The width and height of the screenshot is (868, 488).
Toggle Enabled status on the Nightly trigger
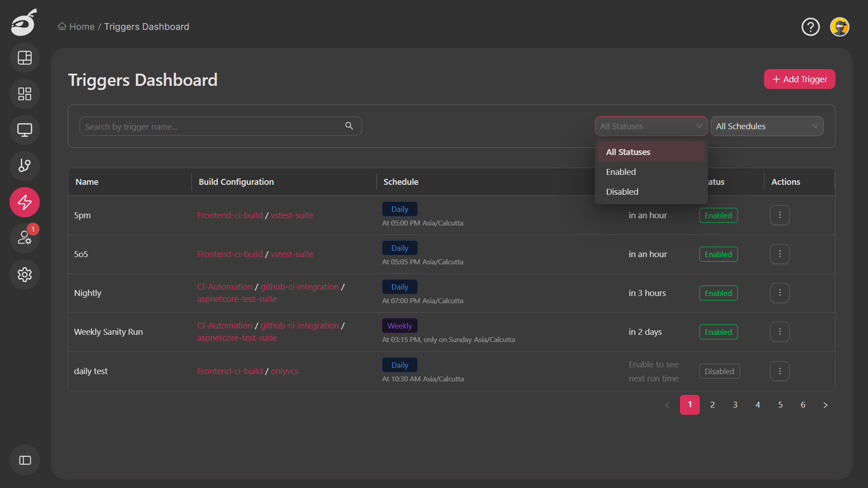click(x=718, y=293)
